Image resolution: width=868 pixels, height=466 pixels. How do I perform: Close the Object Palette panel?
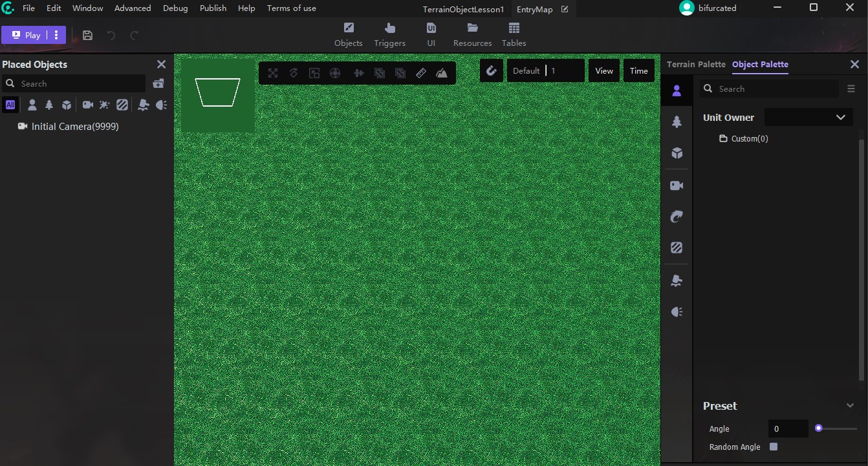point(855,65)
